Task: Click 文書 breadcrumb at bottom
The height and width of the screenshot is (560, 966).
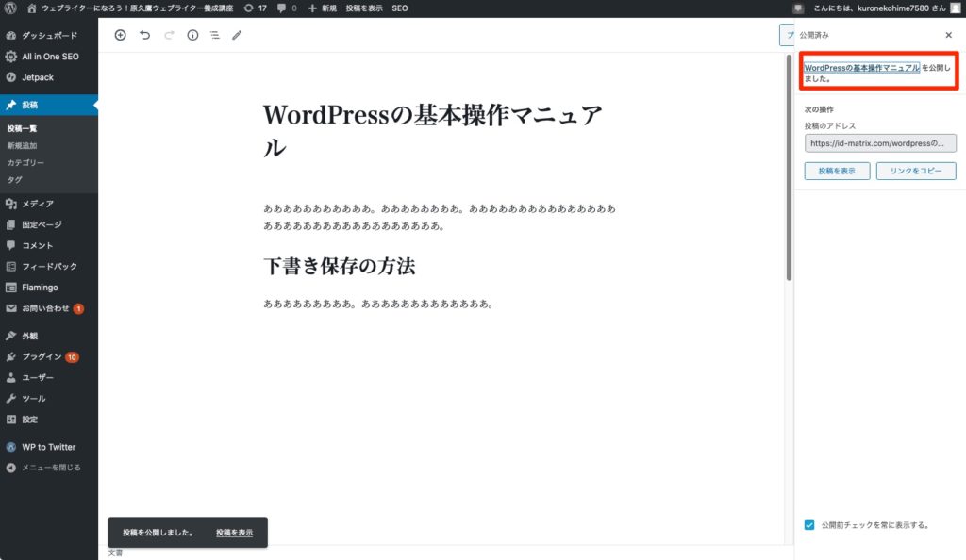Action: (115, 552)
